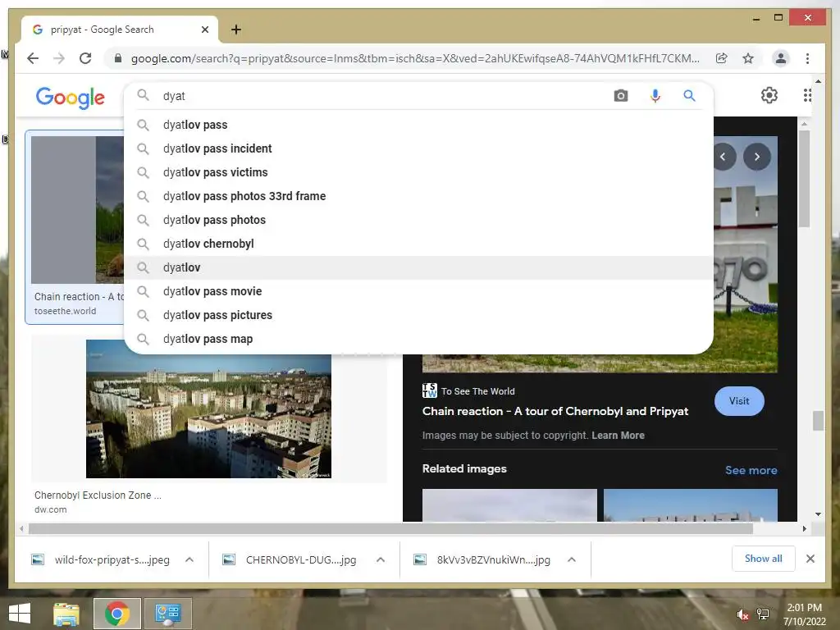Select suggestion 'dyatlov chernobyl'
Viewport: 840px width, 630px height.
click(x=418, y=244)
